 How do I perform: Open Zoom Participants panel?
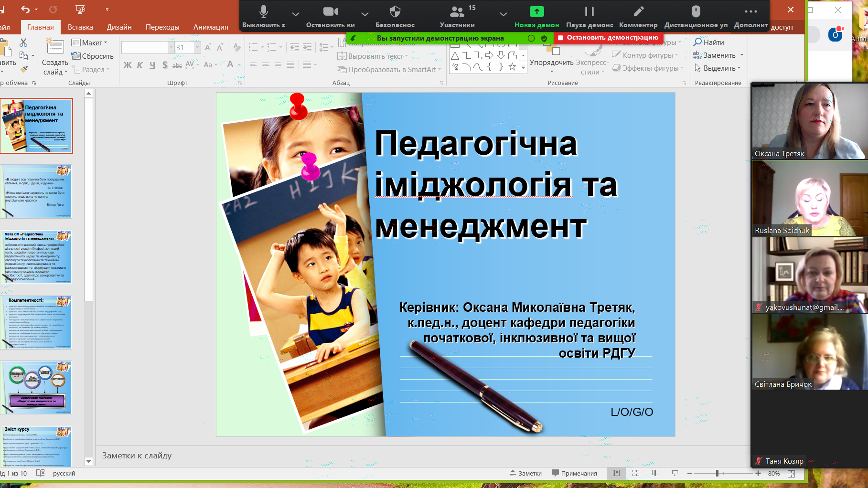pyautogui.click(x=457, y=16)
